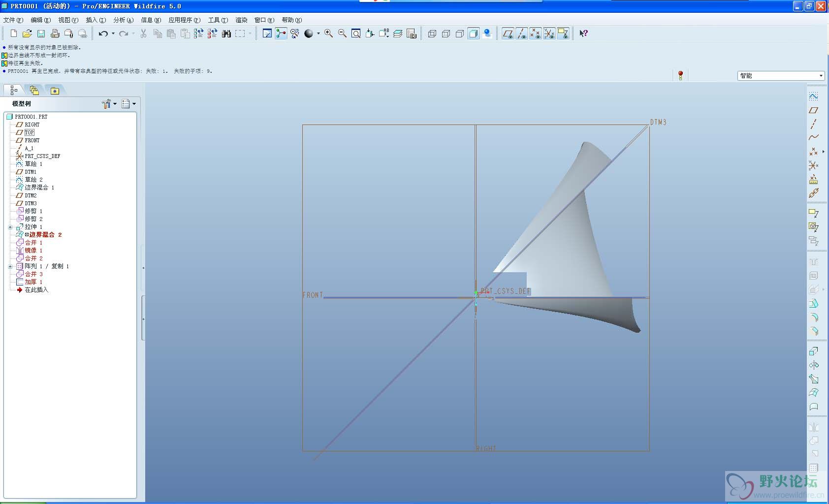Select the Datum Axis tool in right toolbar
Image resolution: width=829 pixels, height=504 pixels.
814,124
